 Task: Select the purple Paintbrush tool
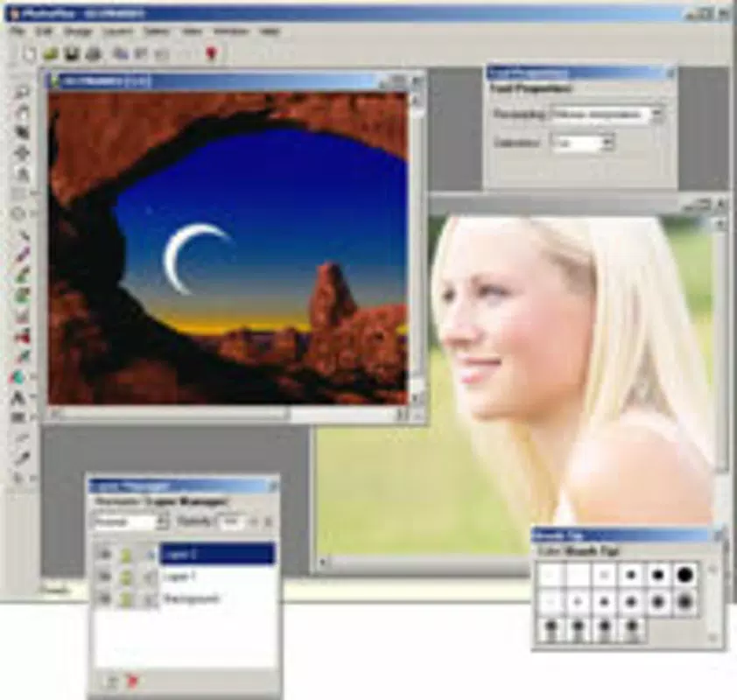(23, 254)
